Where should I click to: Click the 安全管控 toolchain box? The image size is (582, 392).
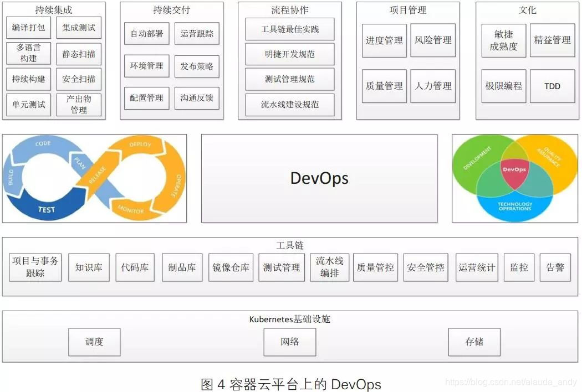(426, 267)
